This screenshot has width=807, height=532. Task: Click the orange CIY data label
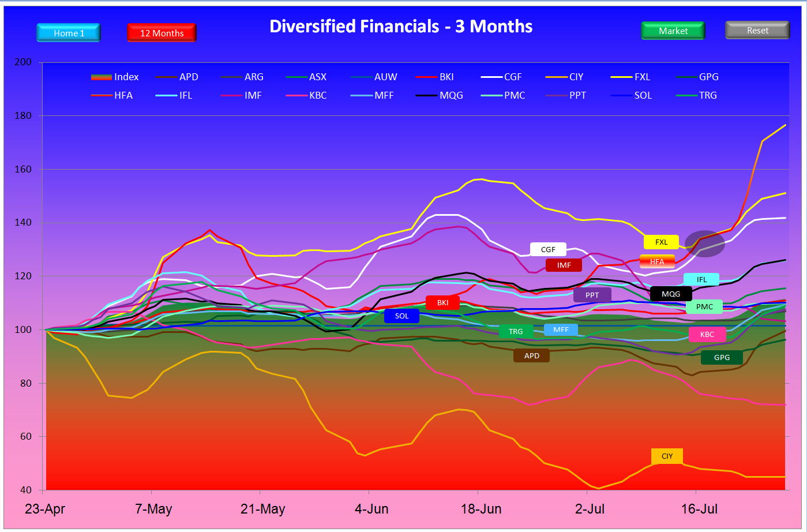667,456
